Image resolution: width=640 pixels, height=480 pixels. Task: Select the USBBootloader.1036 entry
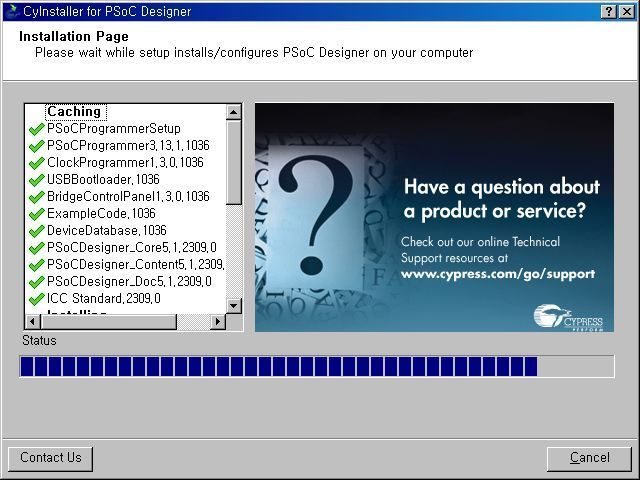point(103,180)
